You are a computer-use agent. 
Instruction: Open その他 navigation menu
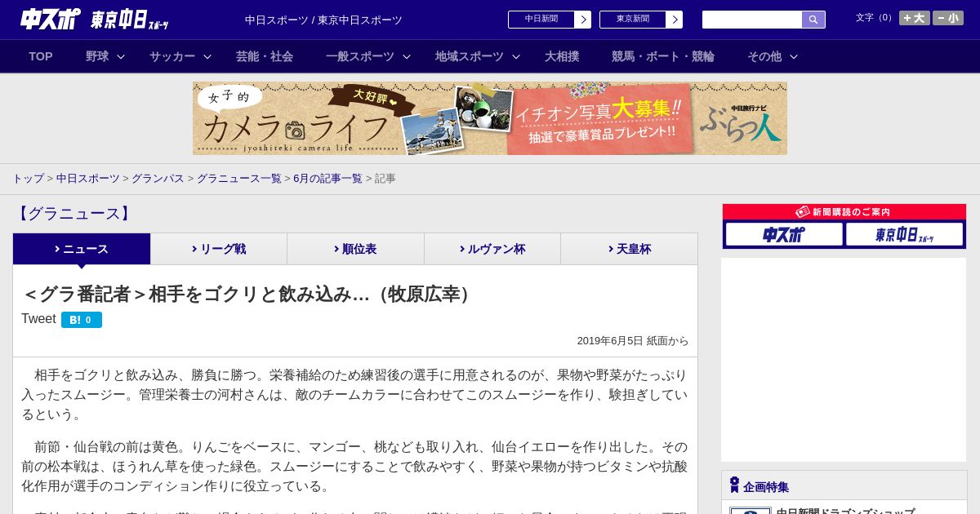coord(764,56)
